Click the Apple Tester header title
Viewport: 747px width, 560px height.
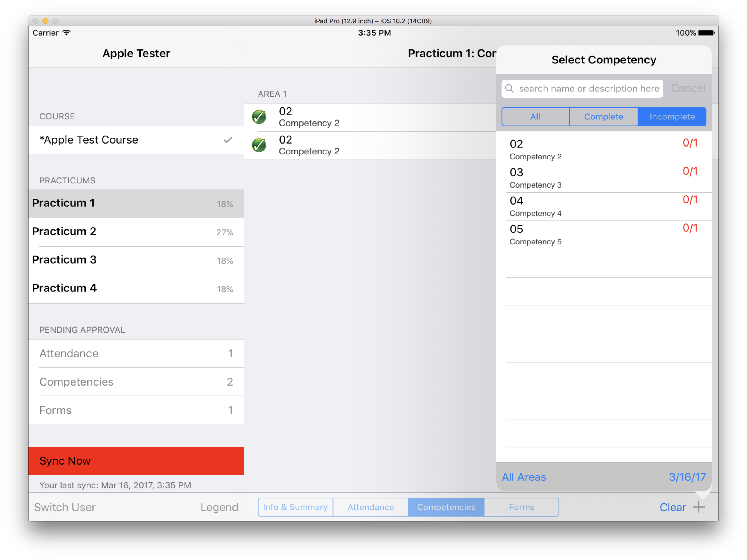click(x=136, y=53)
